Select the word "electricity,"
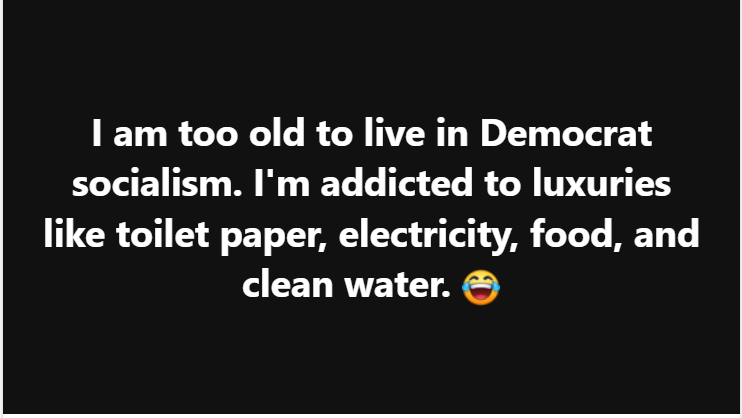This screenshot has width=742, height=418. (429, 237)
